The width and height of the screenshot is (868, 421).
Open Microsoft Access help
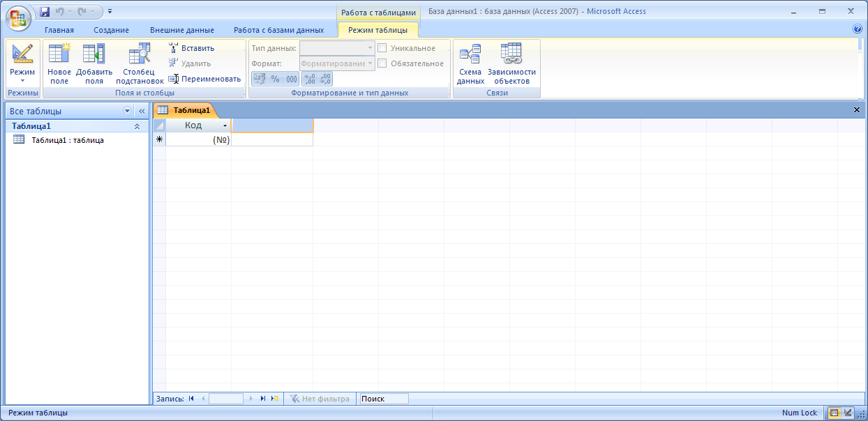coord(858,29)
